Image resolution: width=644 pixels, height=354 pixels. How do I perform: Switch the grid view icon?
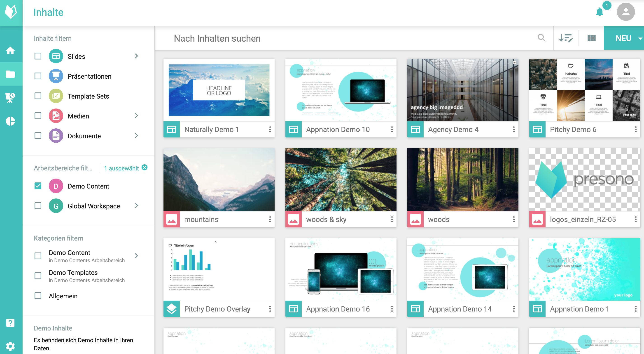592,38
